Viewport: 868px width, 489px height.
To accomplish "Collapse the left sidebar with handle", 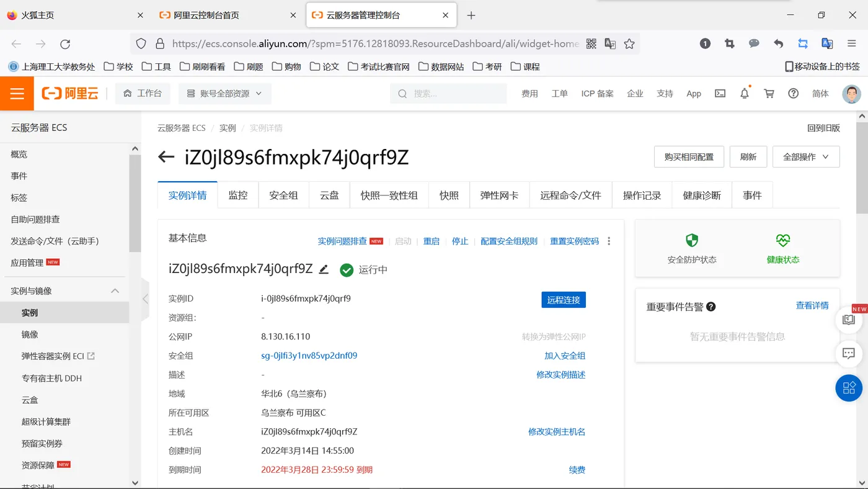I will tap(145, 299).
